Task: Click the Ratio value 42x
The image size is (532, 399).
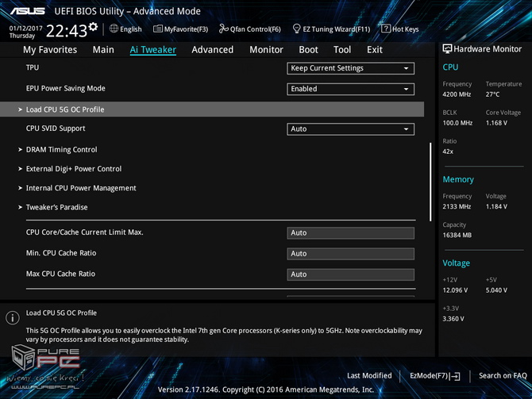Action: click(448, 152)
